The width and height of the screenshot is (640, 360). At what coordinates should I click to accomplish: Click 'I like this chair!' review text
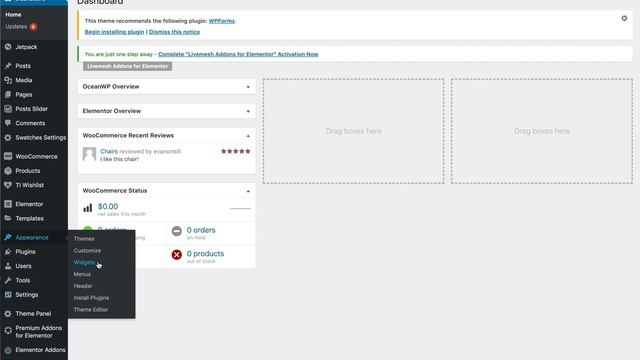(120, 159)
